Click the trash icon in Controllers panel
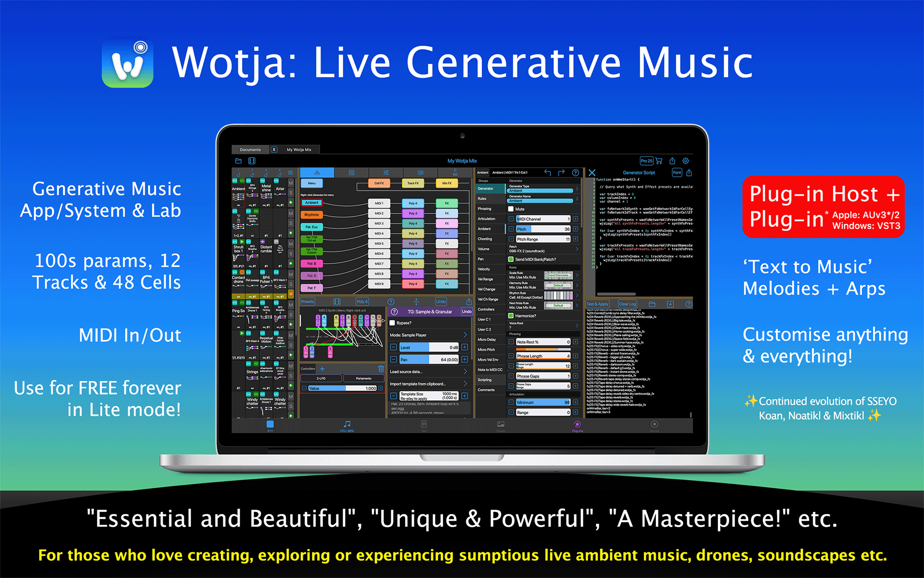The height and width of the screenshot is (578, 924). [381, 369]
